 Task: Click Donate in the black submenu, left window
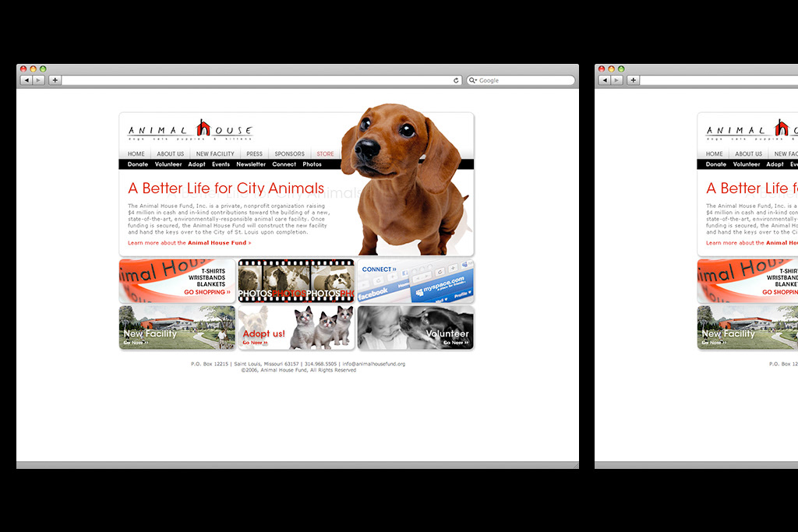pyautogui.click(x=138, y=164)
